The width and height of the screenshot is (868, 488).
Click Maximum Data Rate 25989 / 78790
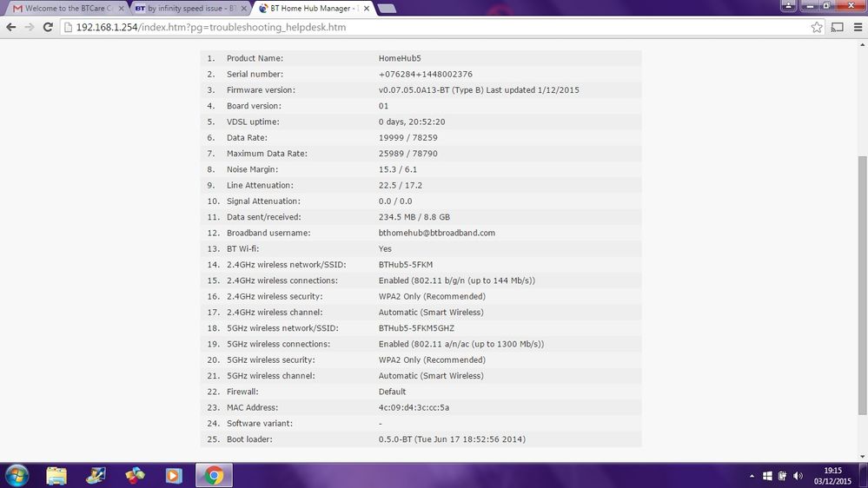(x=408, y=154)
